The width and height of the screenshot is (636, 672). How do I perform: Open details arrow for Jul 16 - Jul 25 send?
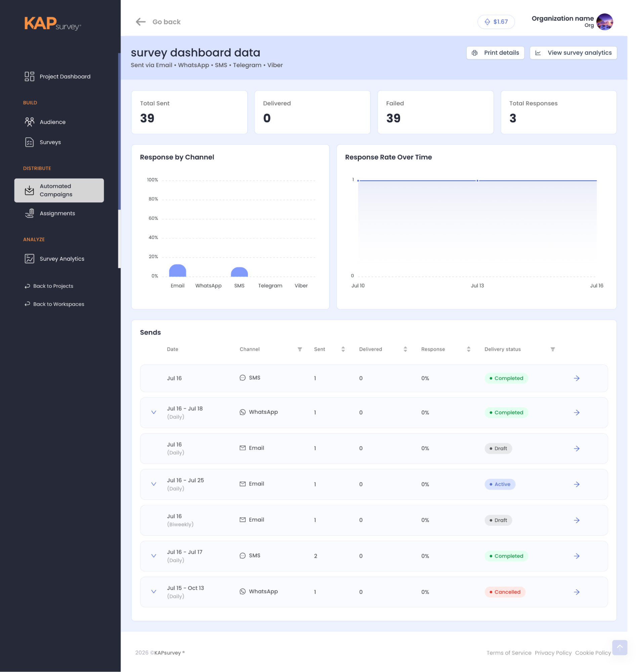[x=577, y=484]
